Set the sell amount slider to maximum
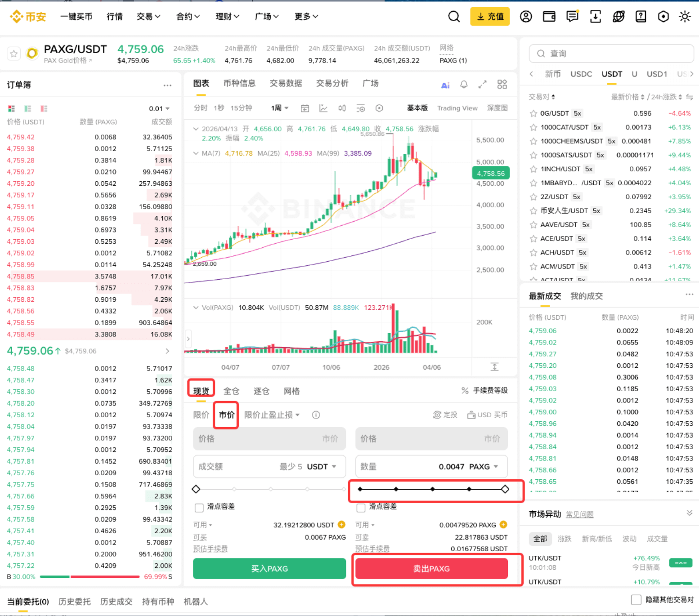 (505, 489)
